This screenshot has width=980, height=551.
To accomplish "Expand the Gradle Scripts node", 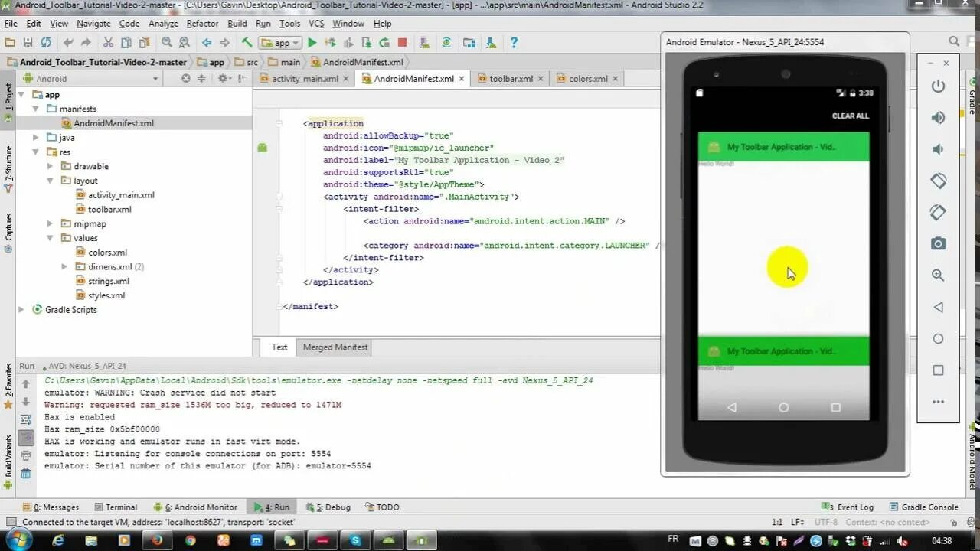I will pos(21,310).
